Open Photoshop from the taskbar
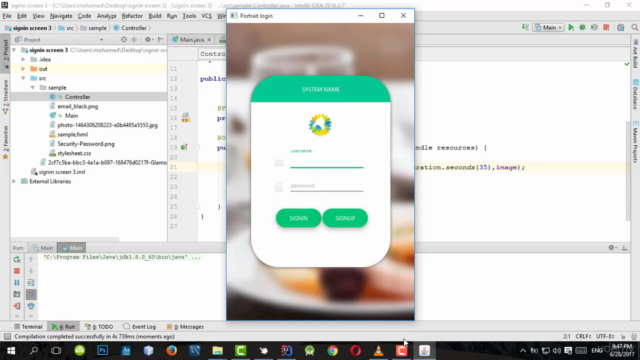 click(102, 350)
